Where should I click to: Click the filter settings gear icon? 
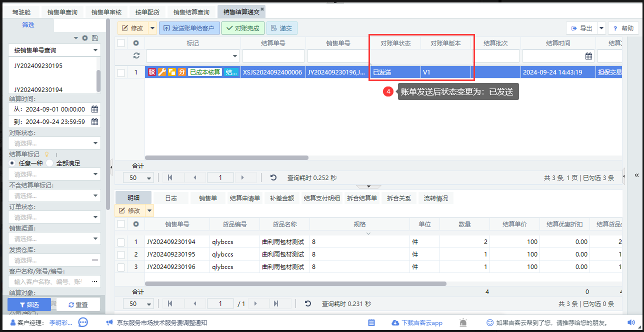coord(85,38)
